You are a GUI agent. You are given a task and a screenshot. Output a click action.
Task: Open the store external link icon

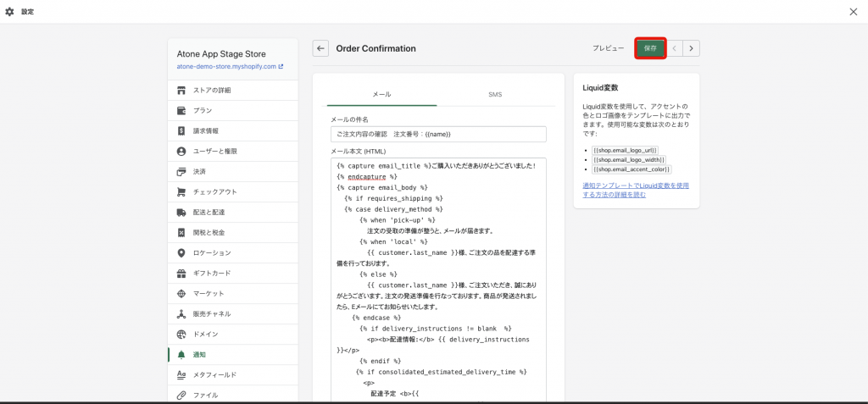(281, 66)
